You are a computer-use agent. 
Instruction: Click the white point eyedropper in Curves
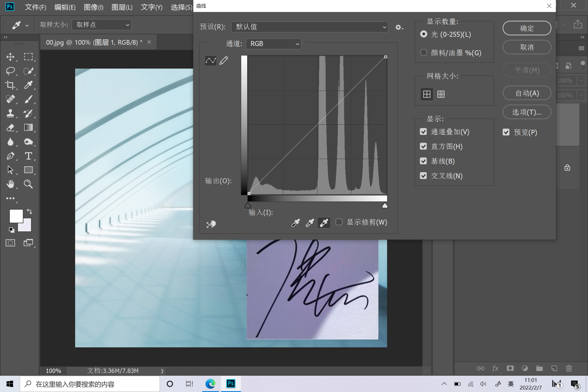(324, 223)
